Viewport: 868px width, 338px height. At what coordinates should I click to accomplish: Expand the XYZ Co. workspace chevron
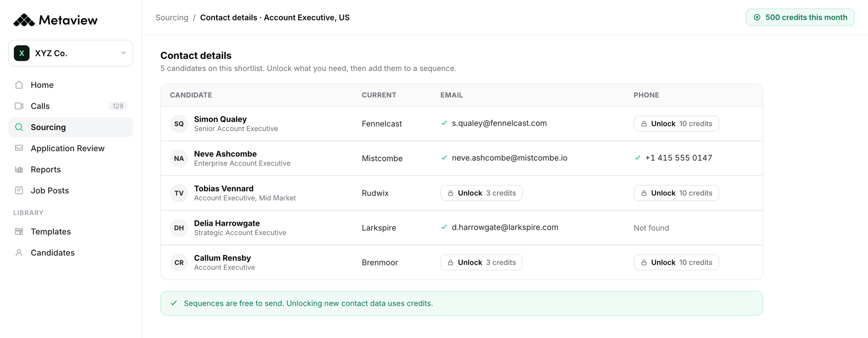pyautogui.click(x=123, y=53)
